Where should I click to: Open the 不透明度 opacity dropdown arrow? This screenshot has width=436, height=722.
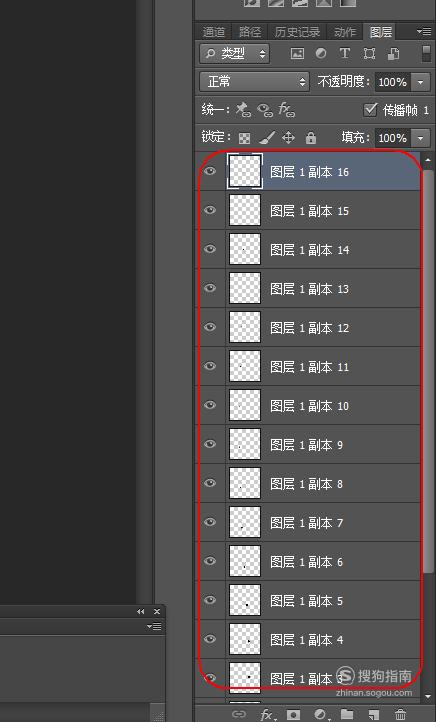coord(420,82)
